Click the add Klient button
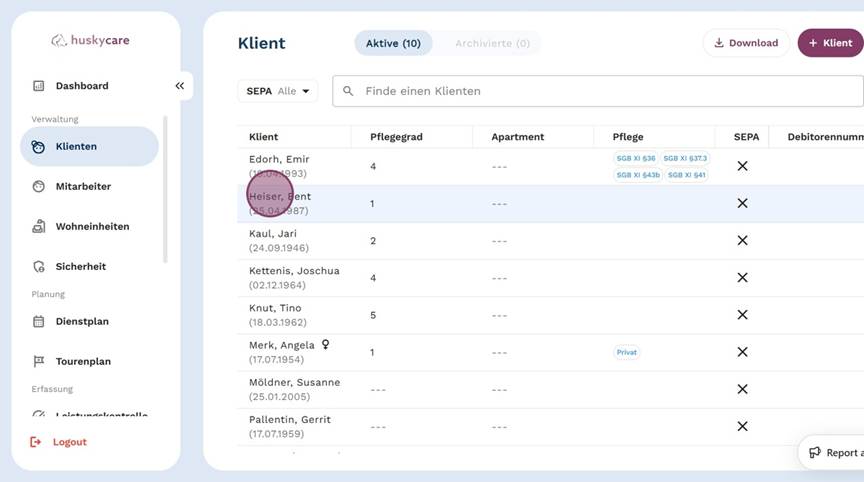This screenshot has height=482, width=864. point(830,43)
